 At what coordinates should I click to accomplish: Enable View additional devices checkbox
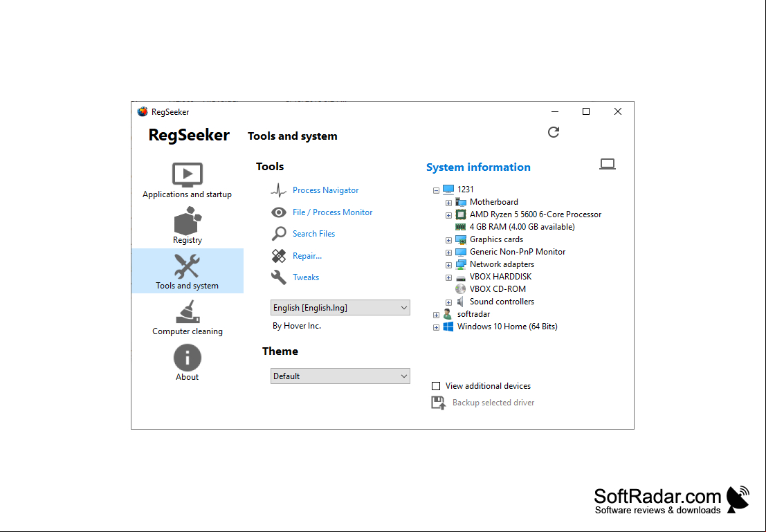point(436,386)
